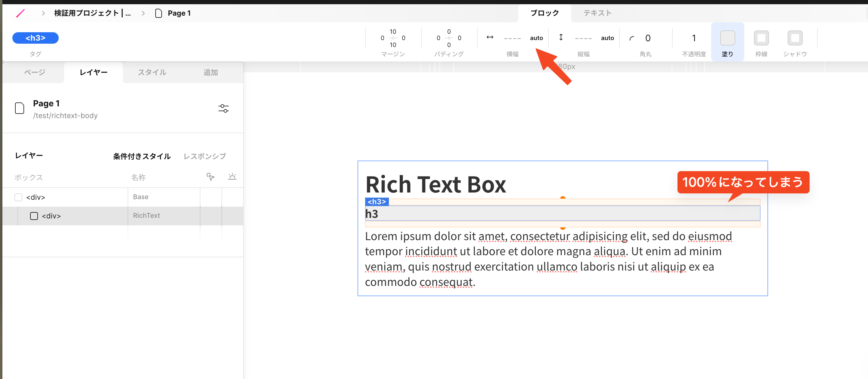This screenshot has width=868, height=379.
Task: Set the 横幅 width auto value
Action: [x=536, y=38]
